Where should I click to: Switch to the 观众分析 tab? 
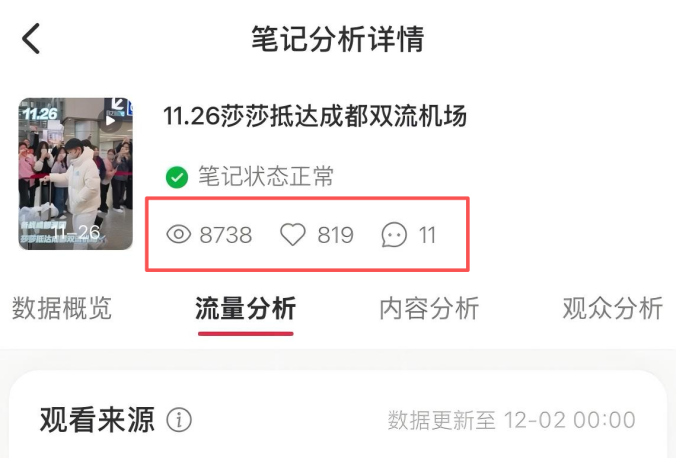coord(613,308)
